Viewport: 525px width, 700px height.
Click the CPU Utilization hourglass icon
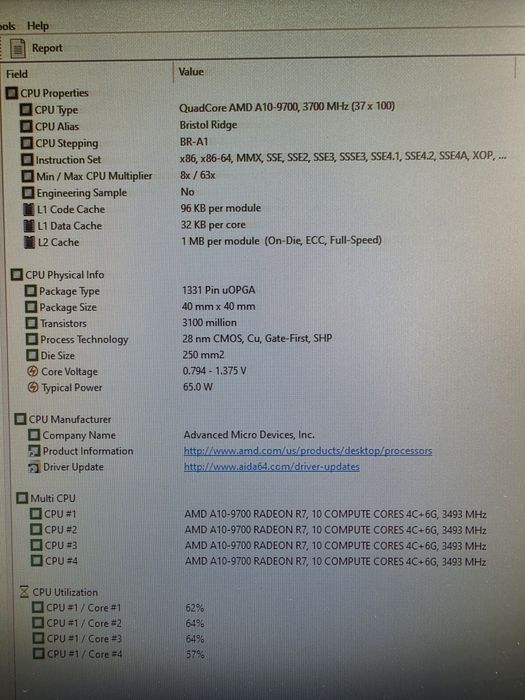click(x=25, y=592)
